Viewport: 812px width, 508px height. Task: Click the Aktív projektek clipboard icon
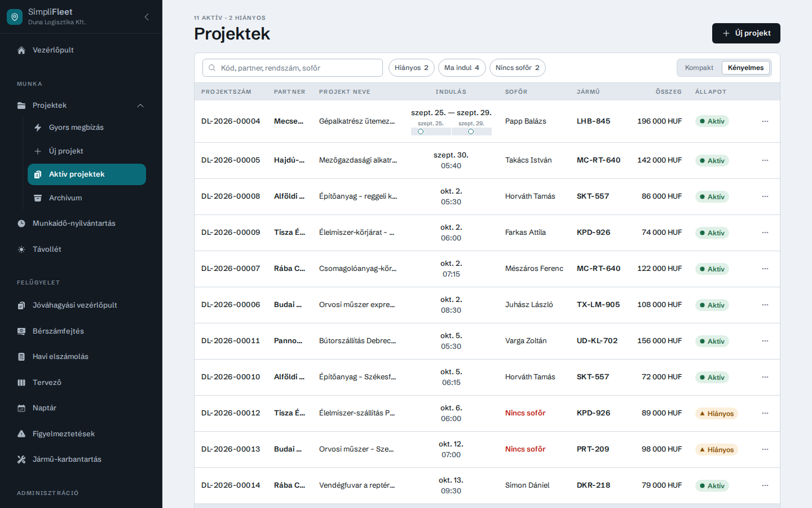coord(38,174)
